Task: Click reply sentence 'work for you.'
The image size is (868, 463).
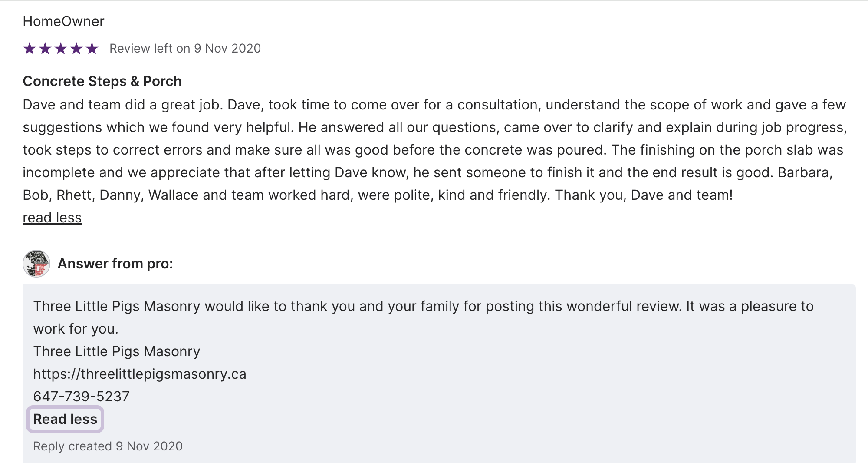Action: pos(76,329)
